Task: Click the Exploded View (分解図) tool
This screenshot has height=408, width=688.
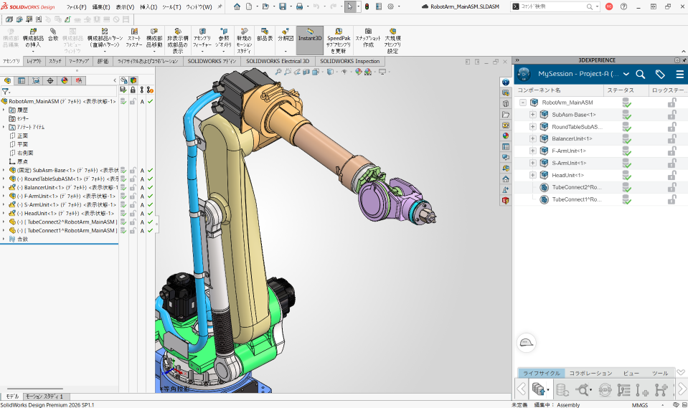Action: pyautogui.click(x=285, y=35)
